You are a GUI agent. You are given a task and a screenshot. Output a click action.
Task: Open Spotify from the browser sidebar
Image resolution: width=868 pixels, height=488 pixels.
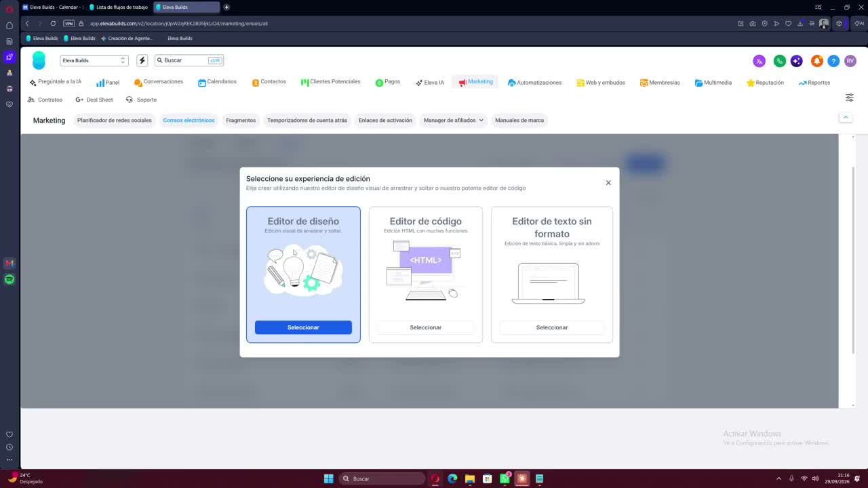(9, 279)
